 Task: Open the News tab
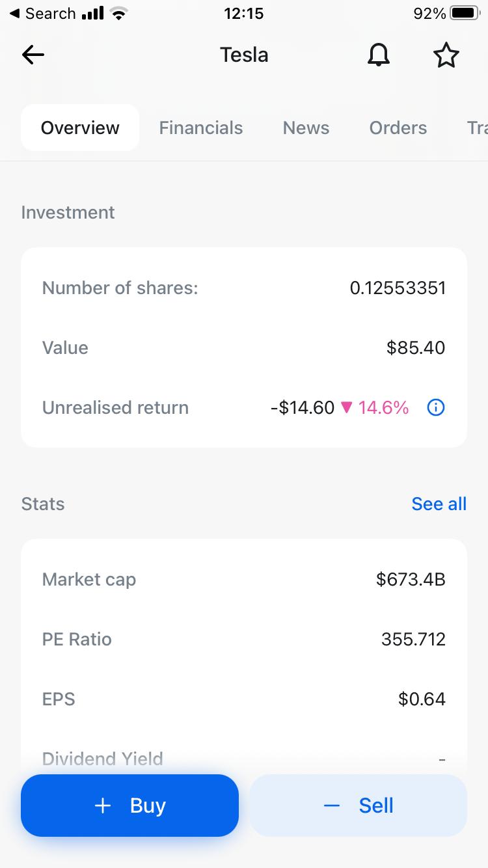pos(306,128)
